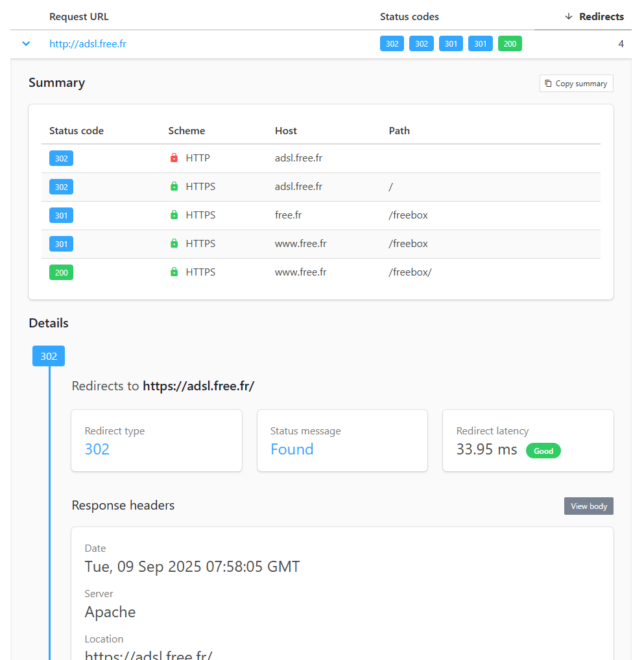644x660 pixels.
Task: Click the green 200 badge in the Status codes column
Action: pos(510,44)
